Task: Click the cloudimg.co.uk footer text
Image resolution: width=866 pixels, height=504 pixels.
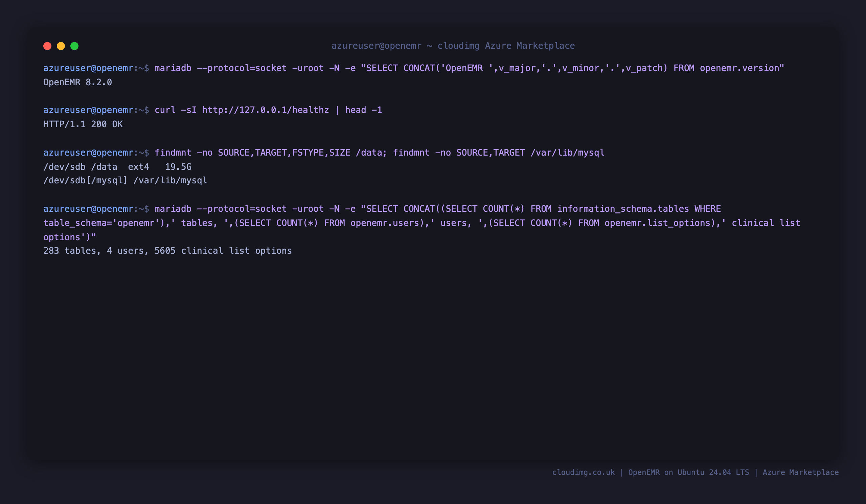Action: pyautogui.click(x=584, y=473)
